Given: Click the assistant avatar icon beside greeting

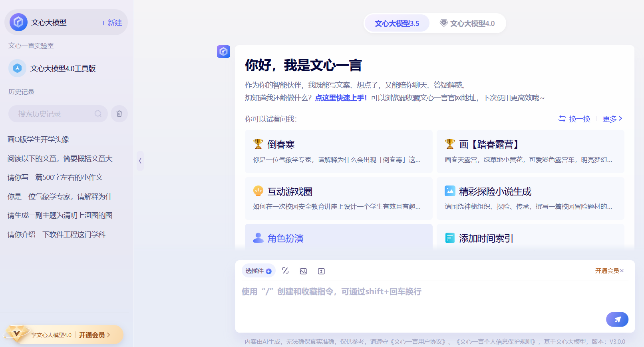Looking at the screenshot, I should click(x=224, y=52).
